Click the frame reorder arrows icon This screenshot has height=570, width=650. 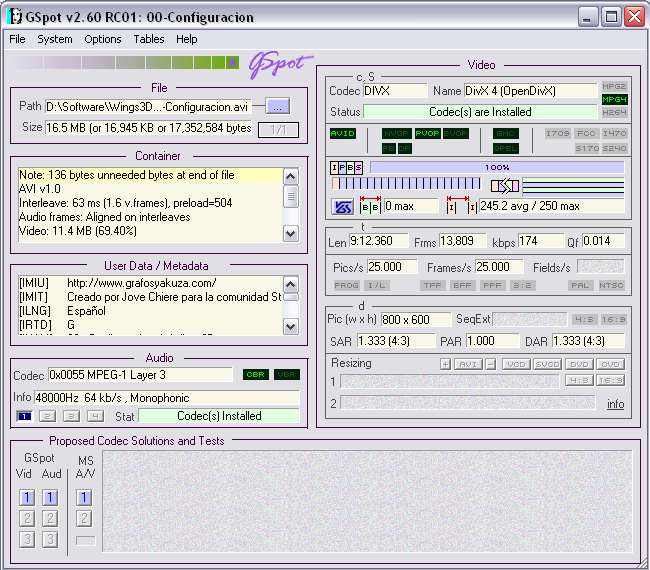(x=504, y=186)
